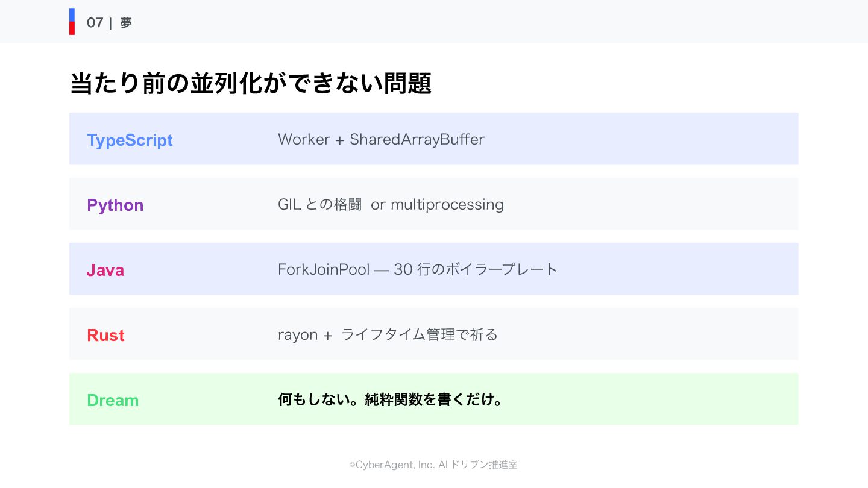Select the pink Java label
This screenshot has height=488, width=868.
pyautogui.click(x=105, y=270)
